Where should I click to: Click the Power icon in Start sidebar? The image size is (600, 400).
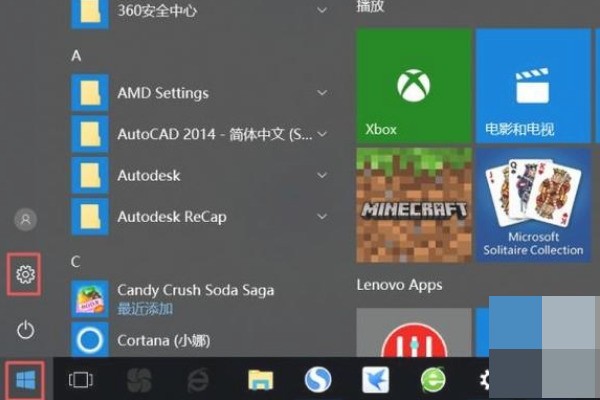pos(26,330)
